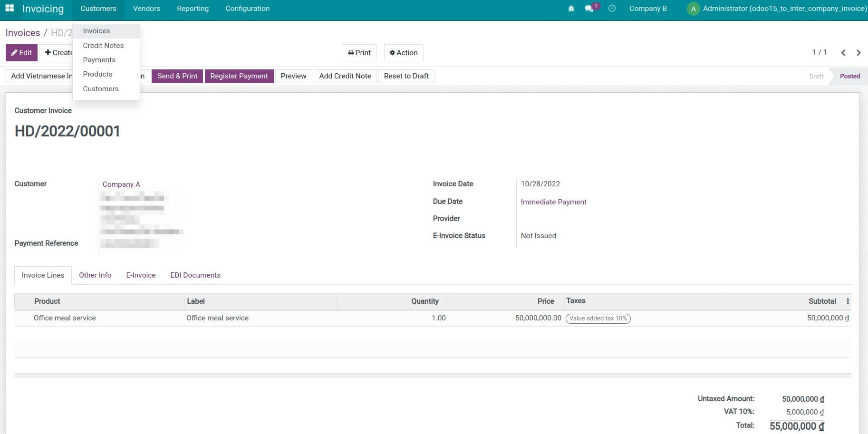Activate the debug bug icon in the top bar
This screenshot has width=868, height=434.
coord(571,8)
